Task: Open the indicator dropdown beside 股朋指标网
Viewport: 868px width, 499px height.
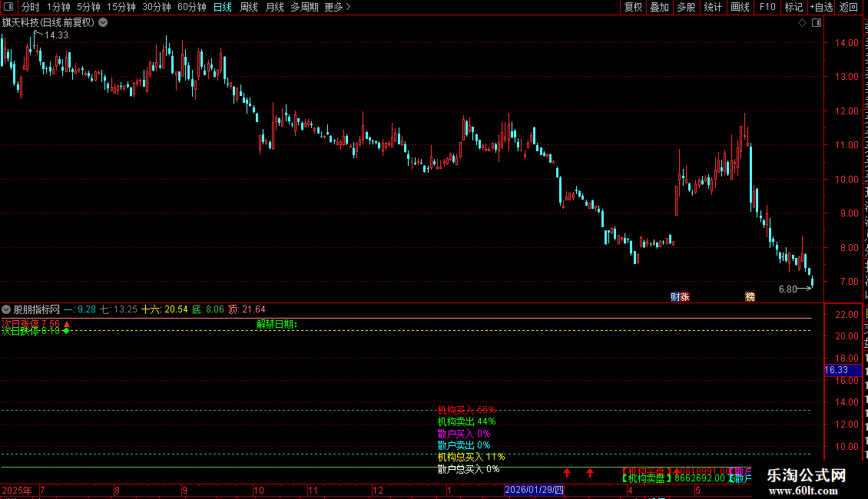Action: point(6,309)
